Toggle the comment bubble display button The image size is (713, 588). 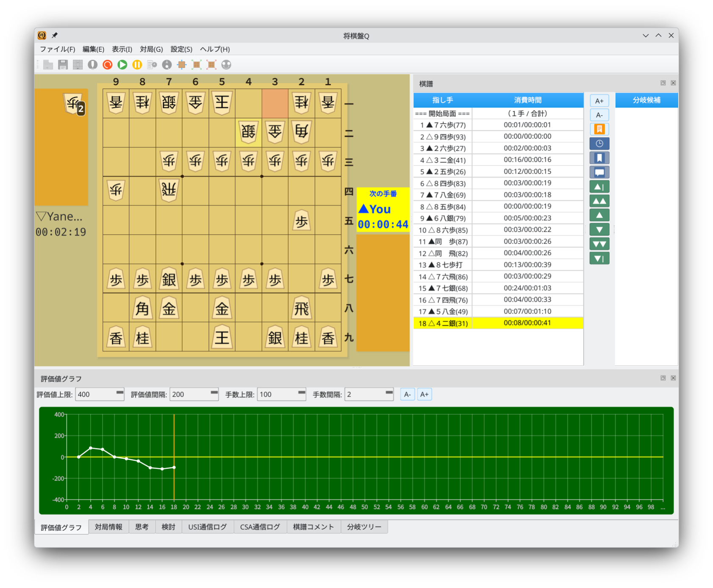(599, 172)
